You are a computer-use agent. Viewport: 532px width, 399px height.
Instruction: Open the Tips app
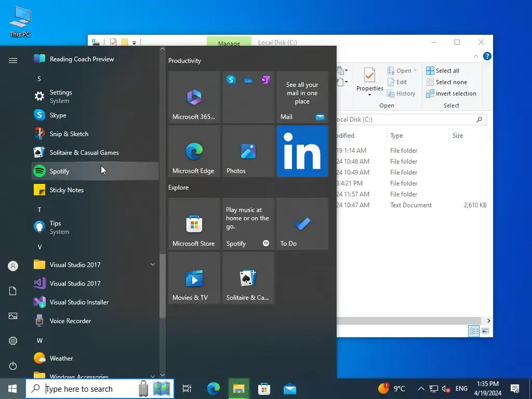pyautogui.click(x=95, y=228)
